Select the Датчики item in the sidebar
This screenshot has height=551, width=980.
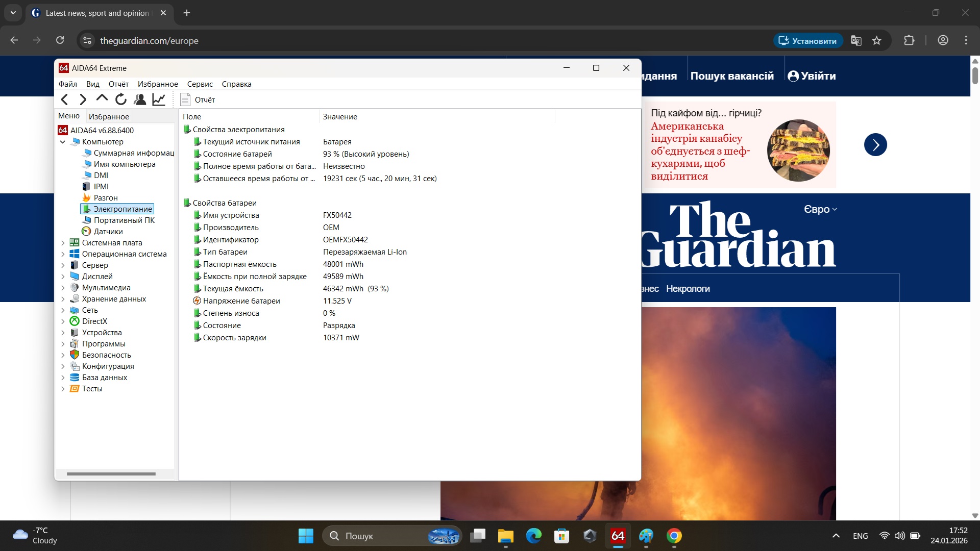(108, 231)
